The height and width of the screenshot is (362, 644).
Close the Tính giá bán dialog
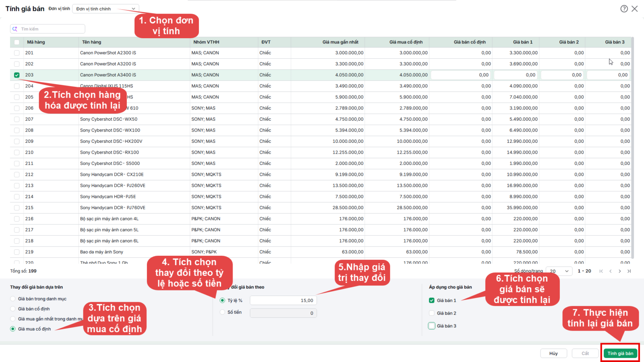635,9
